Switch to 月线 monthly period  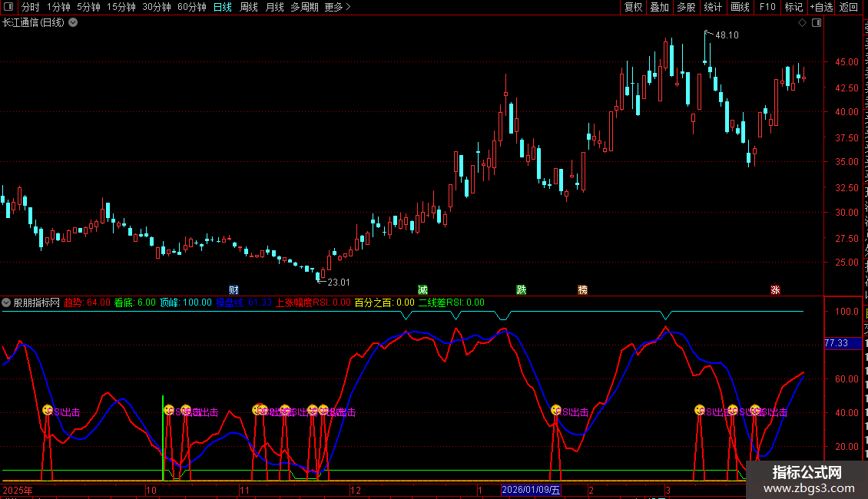coord(274,7)
